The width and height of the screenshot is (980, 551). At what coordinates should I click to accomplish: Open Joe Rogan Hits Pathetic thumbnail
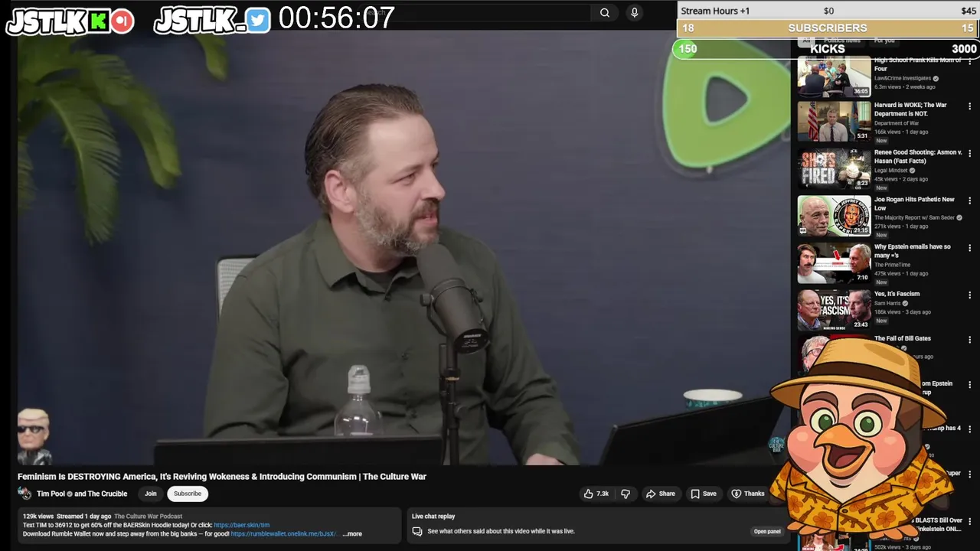point(834,216)
